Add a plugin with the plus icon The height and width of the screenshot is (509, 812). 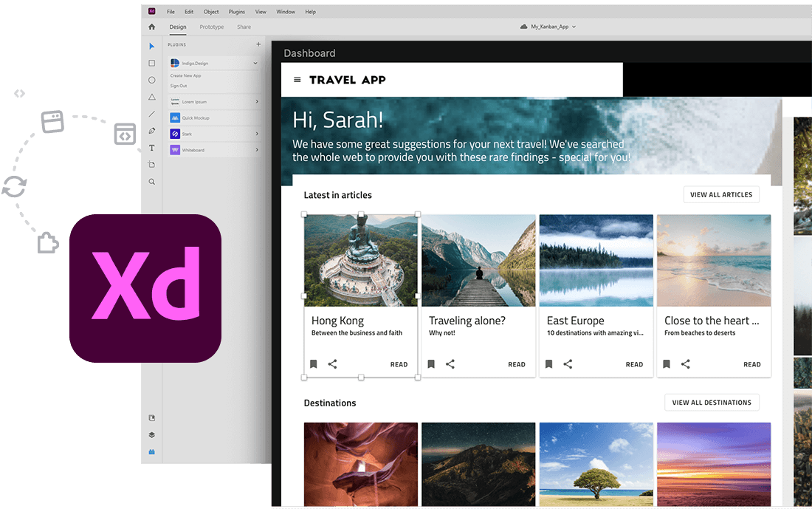pos(258,44)
